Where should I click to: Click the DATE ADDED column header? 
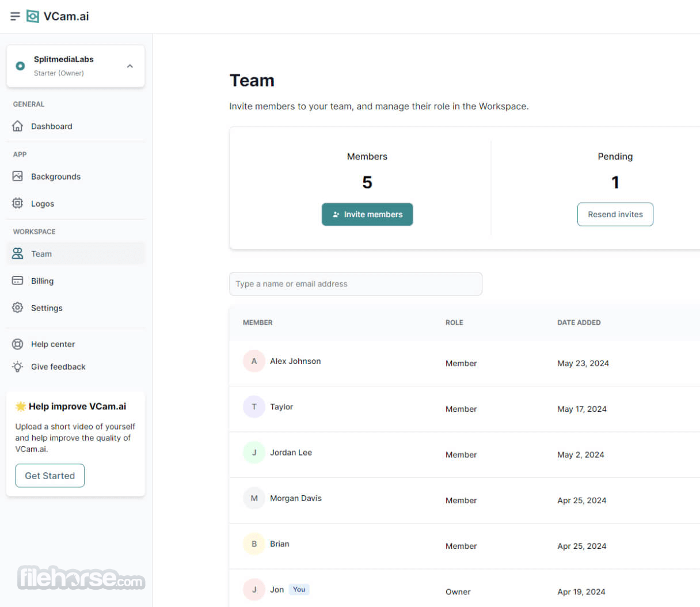tap(579, 323)
